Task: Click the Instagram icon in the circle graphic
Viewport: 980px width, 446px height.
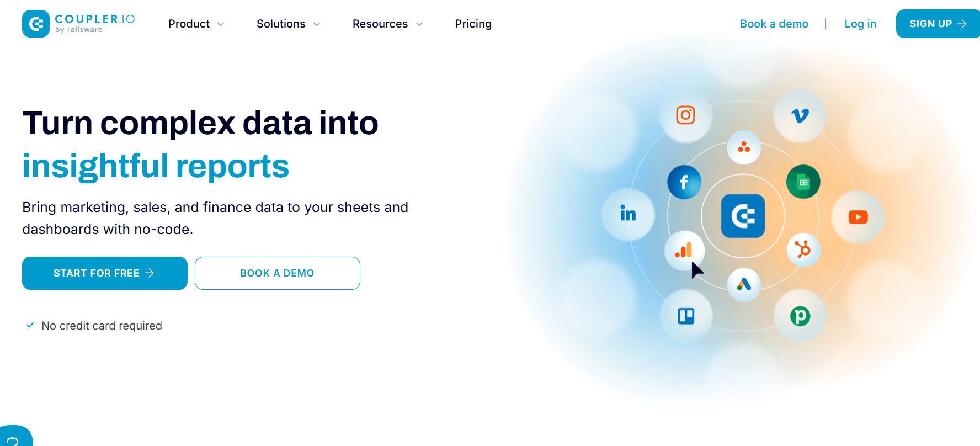Action: tap(685, 116)
